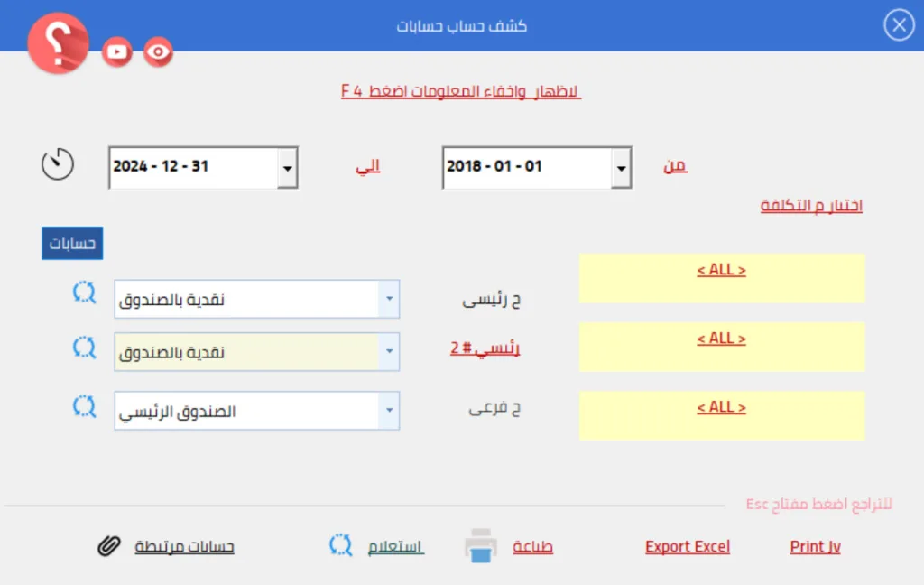Click refresh icon next to ح رئيسى dropdown
The height and width of the screenshot is (585, 924).
(84, 292)
